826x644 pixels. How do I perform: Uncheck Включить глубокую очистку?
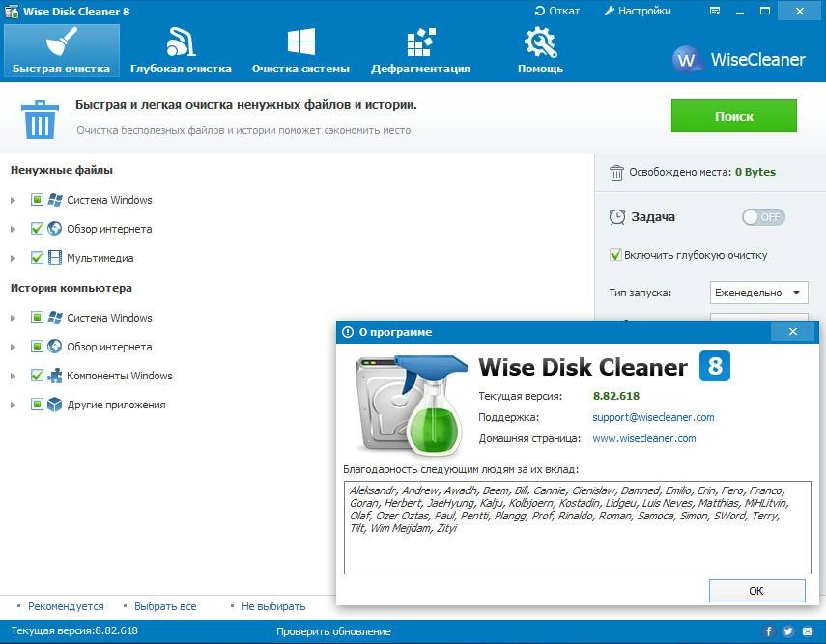pos(615,255)
